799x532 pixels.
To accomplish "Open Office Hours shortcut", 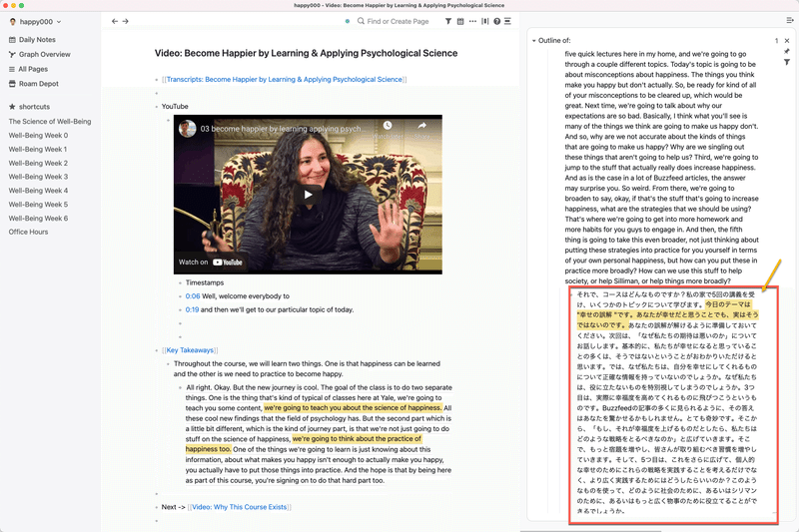I will (x=28, y=232).
